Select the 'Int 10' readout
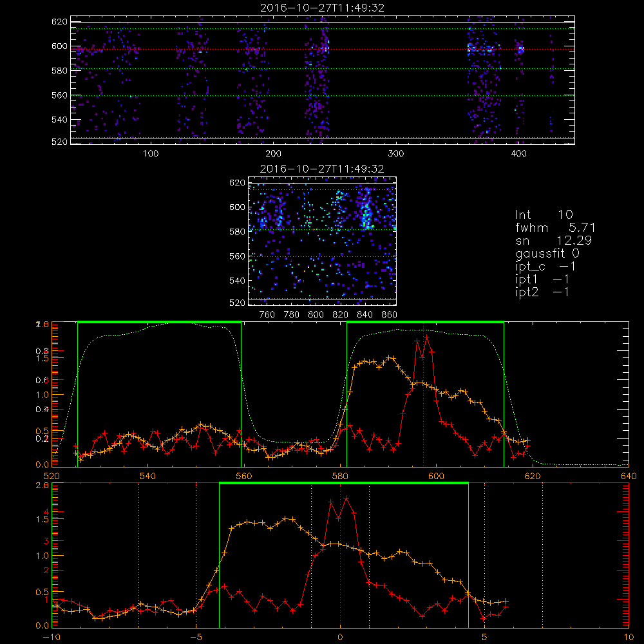The image size is (644, 644). pyautogui.click(x=544, y=214)
